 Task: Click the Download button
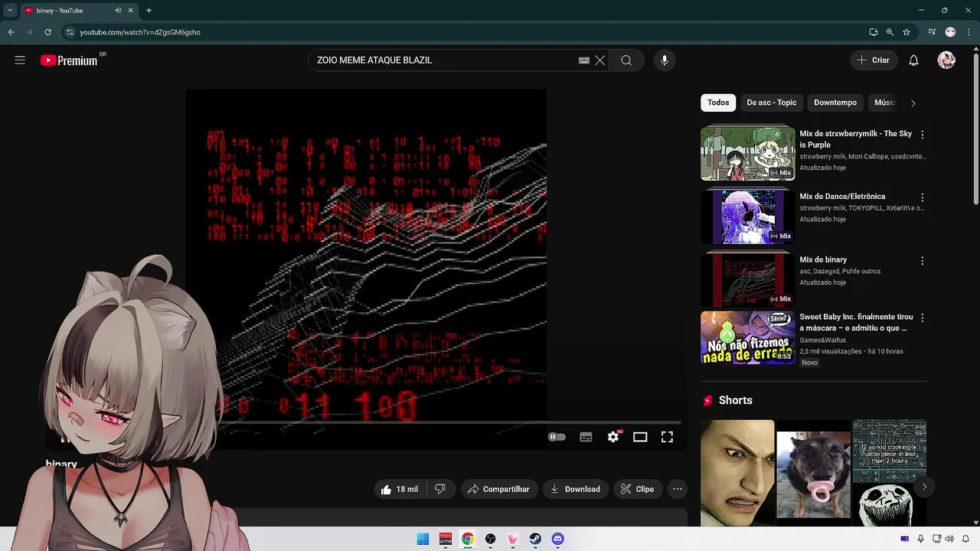click(576, 489)
